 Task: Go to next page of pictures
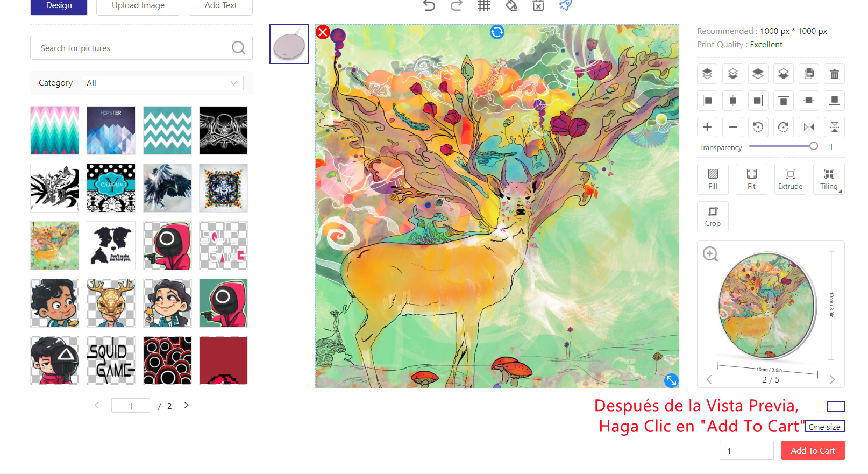pyautogui.click(x=187, y=406)
